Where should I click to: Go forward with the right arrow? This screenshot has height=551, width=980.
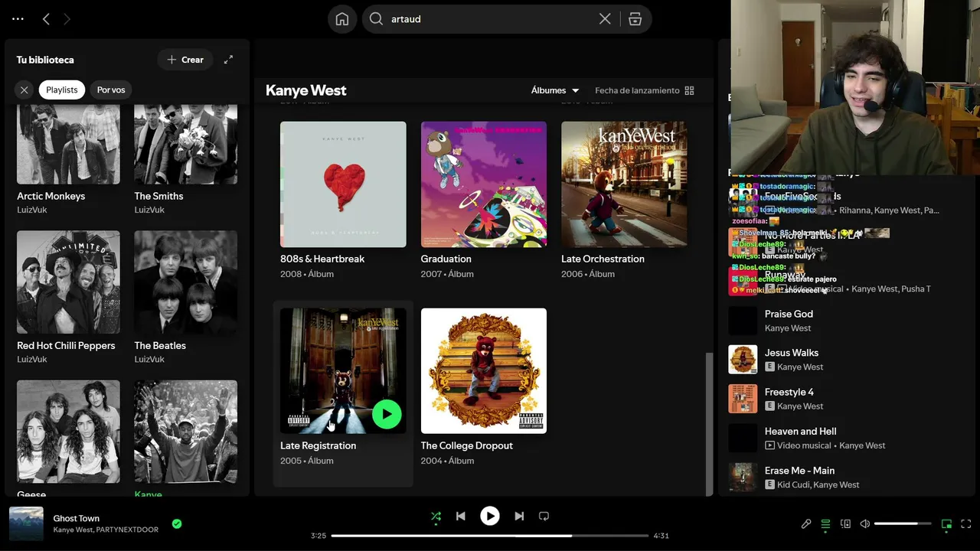pyautogui.click(x=67, y=19)
